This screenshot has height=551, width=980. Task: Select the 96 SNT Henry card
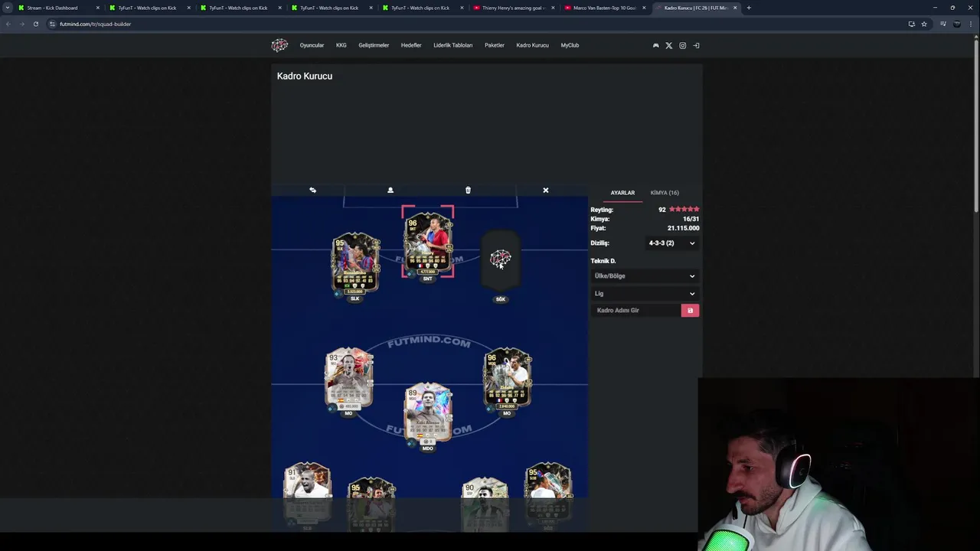(428, 243)
